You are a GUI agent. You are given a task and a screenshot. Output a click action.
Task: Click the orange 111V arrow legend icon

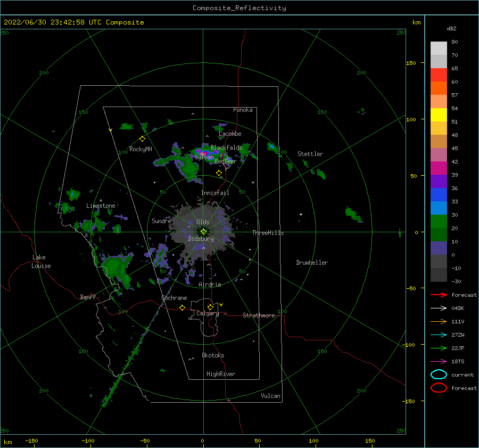tap(439, 321)
